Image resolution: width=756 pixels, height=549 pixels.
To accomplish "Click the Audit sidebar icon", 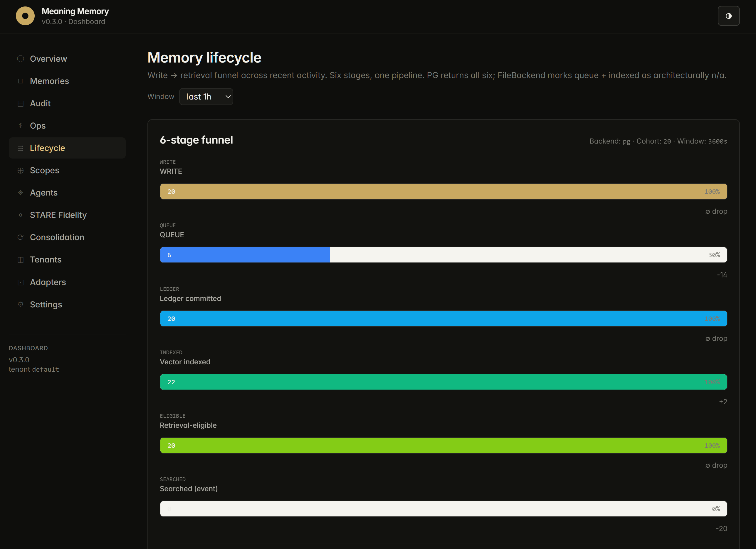I will (21, 103).
